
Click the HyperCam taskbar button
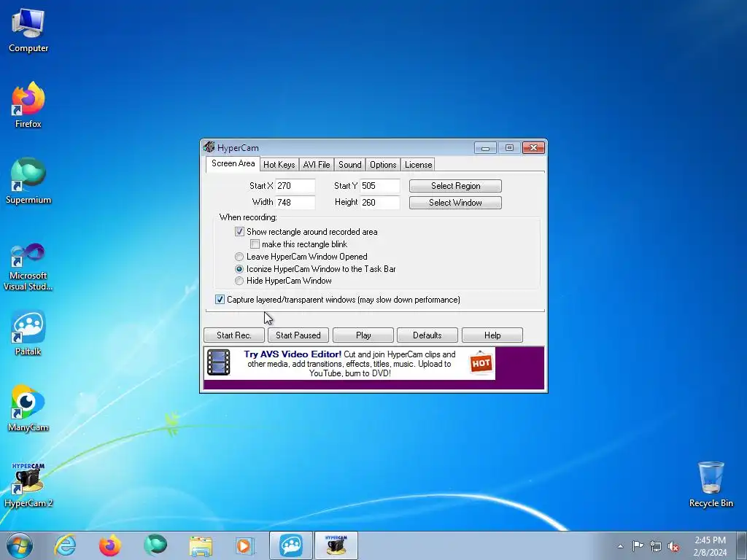pos(336,545)
